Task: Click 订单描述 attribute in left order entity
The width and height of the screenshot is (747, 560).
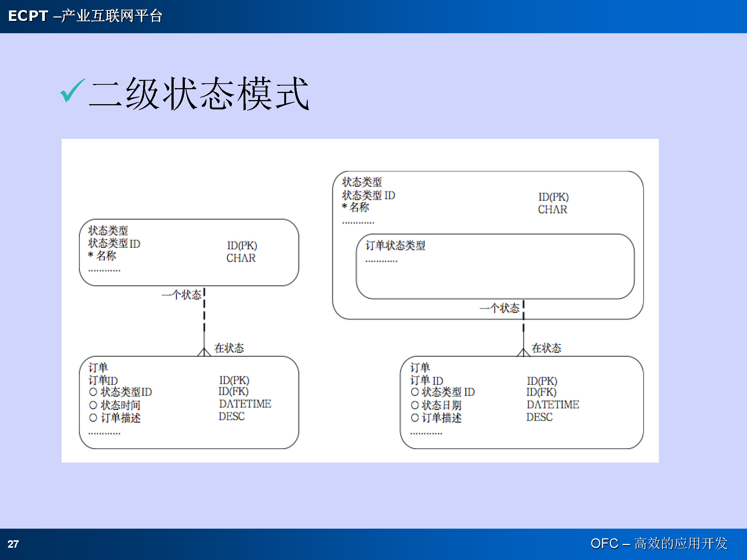Action: (115, 418)
